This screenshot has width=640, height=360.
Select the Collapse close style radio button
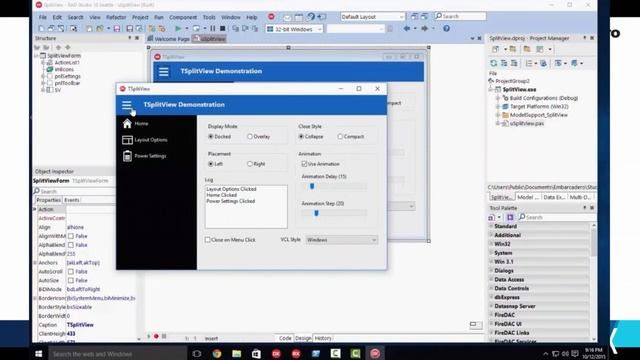(x=301, y=136)
